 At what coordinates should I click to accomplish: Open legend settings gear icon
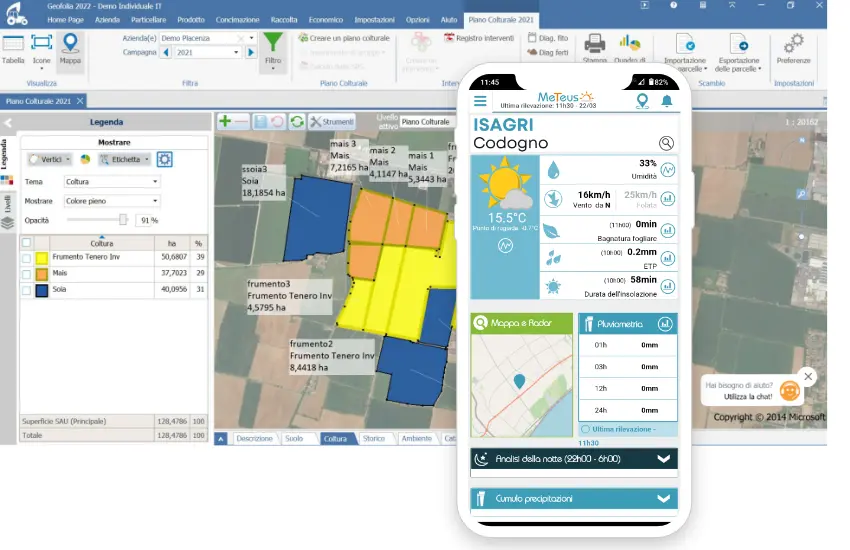point(164,159)
